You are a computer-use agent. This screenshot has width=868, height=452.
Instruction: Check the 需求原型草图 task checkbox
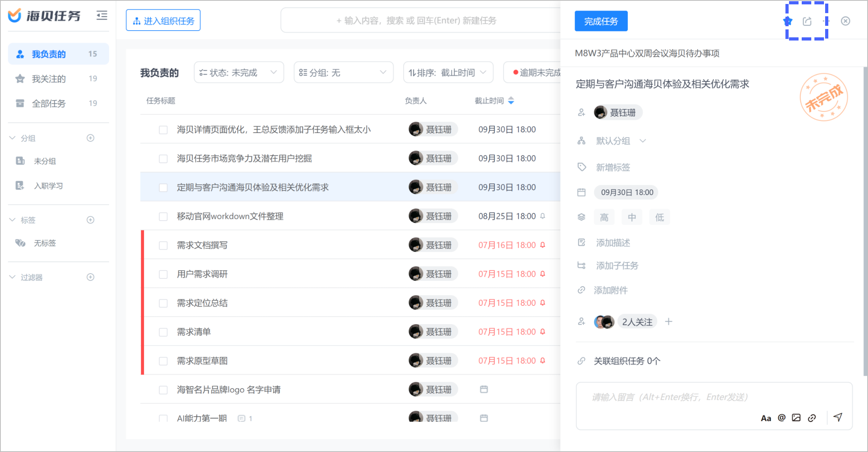point(163,361)
